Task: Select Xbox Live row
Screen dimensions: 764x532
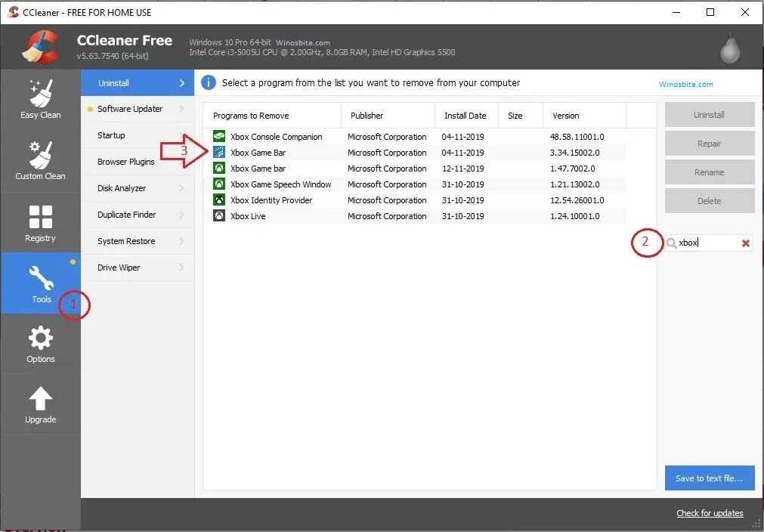Action: click(x=414, y=216)
